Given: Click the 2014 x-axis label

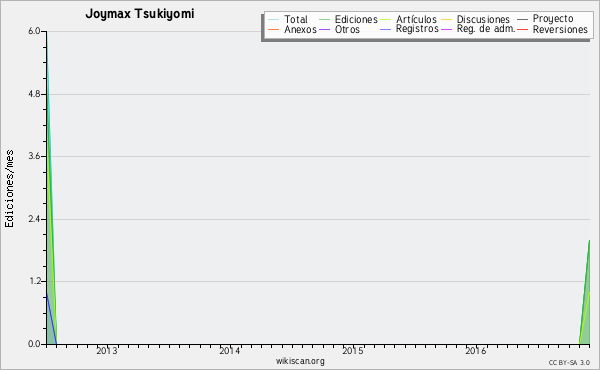Looking at the screenshot, I should [230, 351].
